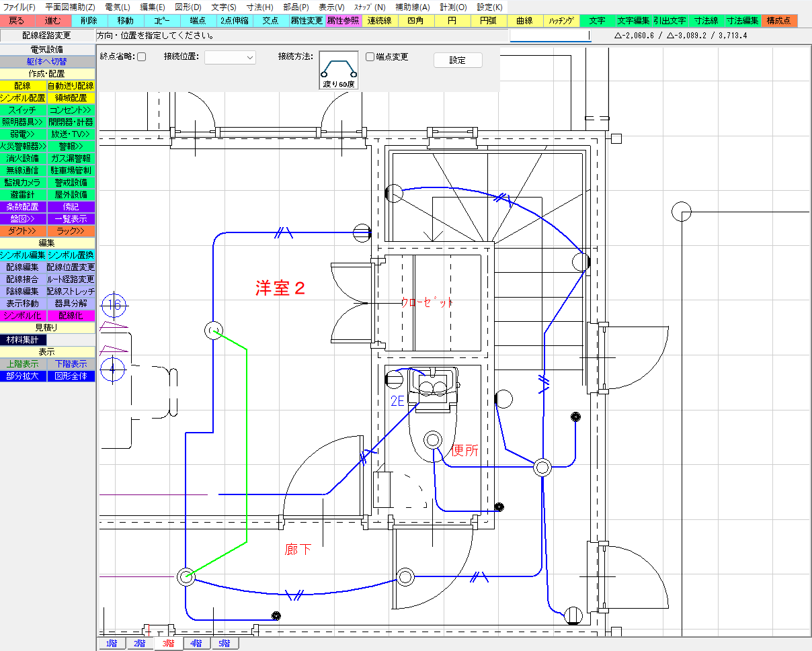This screenshot has width=812, height=651.
Task: Expand the 照明器具>> category
Action: click(24, 122)
